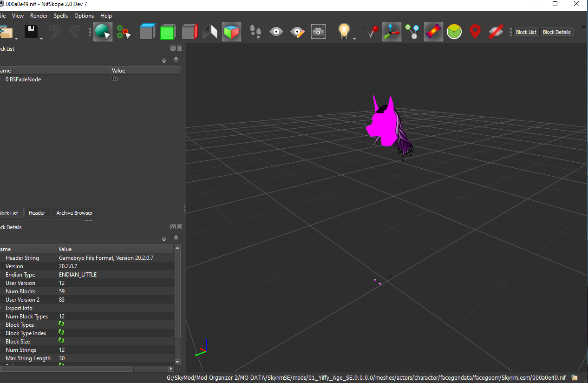This screenshot has width=588, height=383.
Task: Click the status bar file path icon
Action: (574, 377)
